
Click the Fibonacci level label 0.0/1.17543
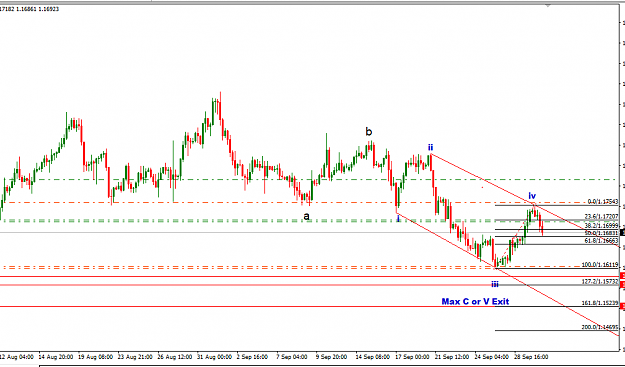(603, 202)
